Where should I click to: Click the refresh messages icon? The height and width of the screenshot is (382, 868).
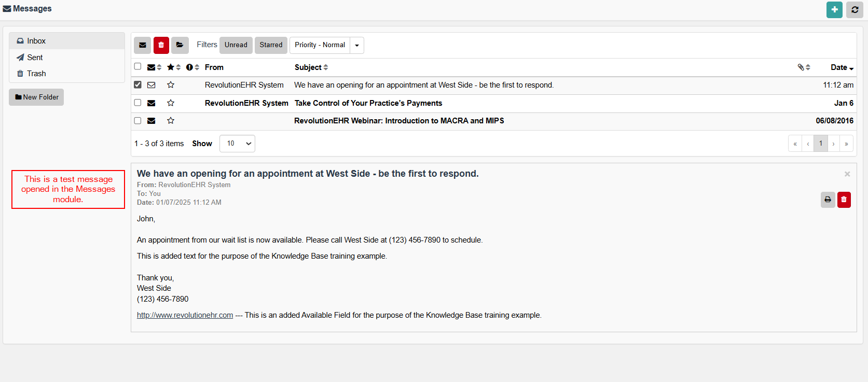tap(855, 10)
